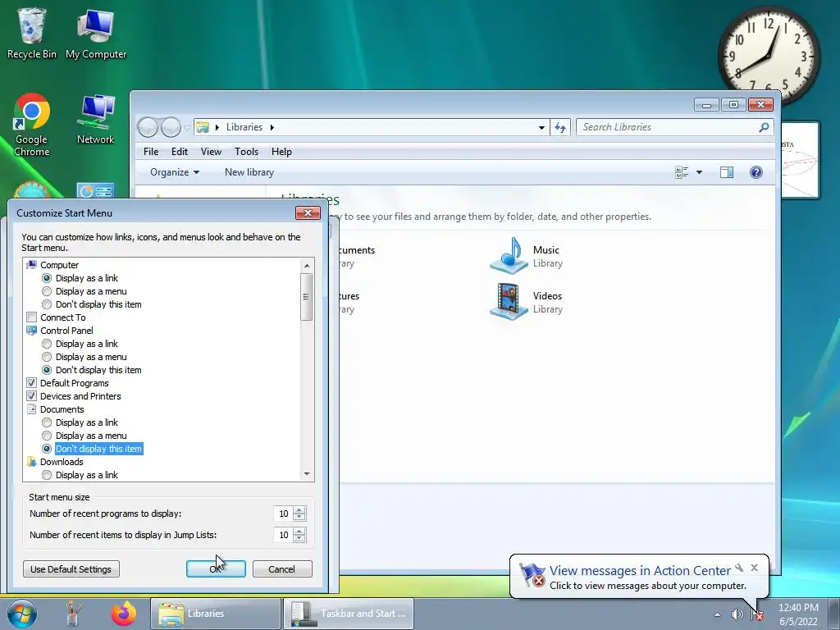This screenshot has height=630, width=840.
Task: Switch to Libraries taskbar button
Action: pyautogui.click(x=216, y=614)
